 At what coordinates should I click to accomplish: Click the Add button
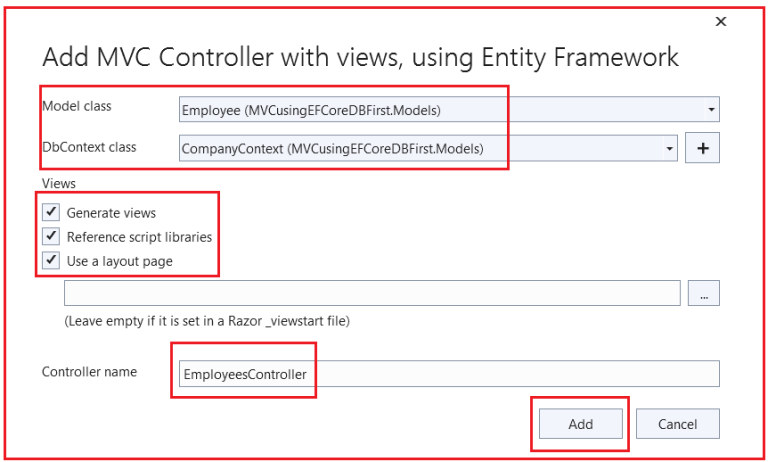(581, 424)
